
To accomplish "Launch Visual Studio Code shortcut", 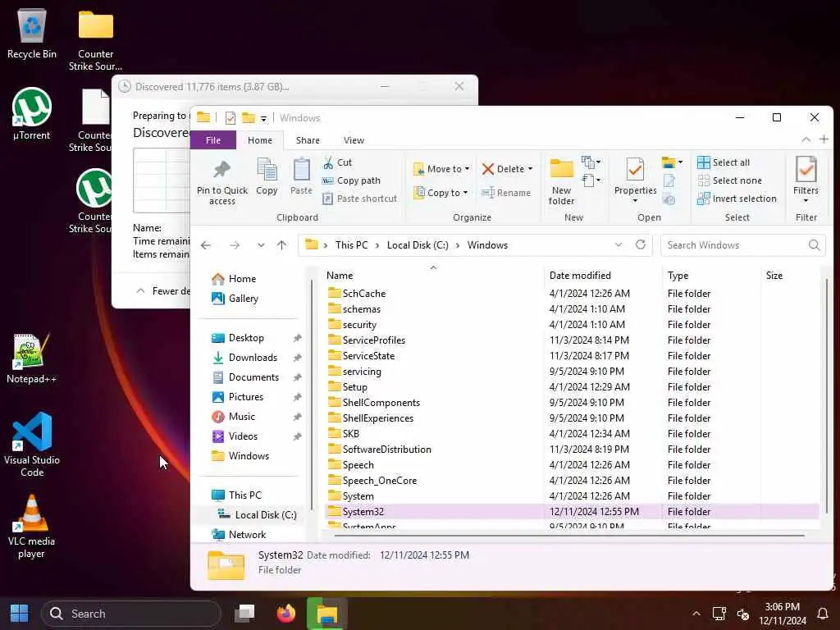I will (x=32, y=444).
